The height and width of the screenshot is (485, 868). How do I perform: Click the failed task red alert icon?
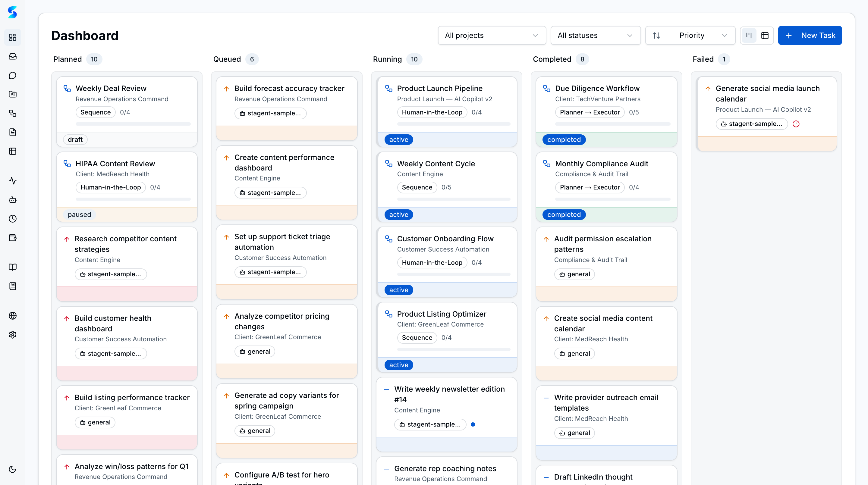click(796, 124)
